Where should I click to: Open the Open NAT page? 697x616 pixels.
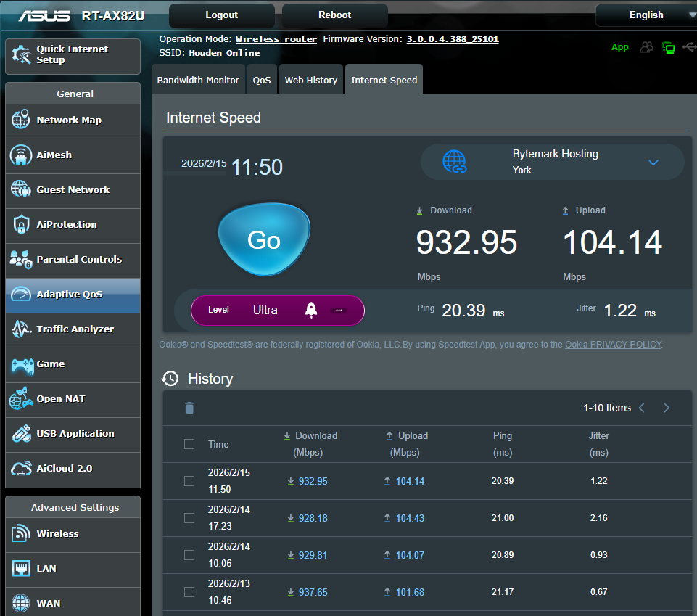(x=73, y=399)
